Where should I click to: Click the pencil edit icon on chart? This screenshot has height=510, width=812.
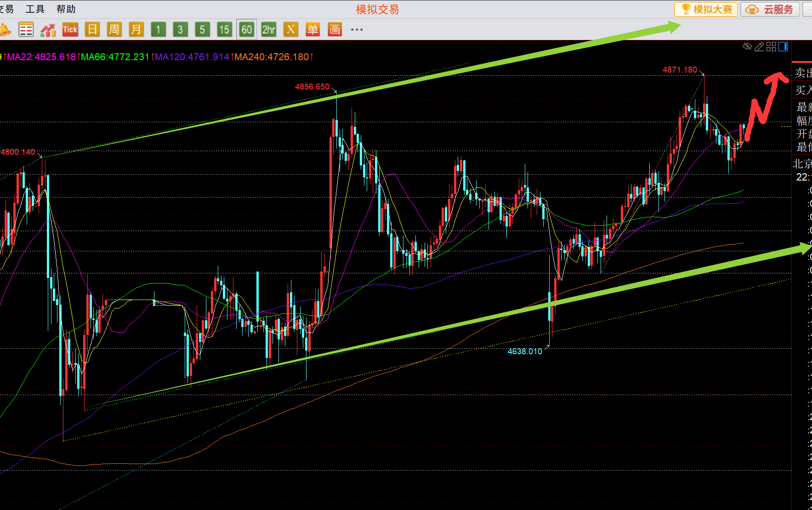pyautogui.click(x=759, y=46)
